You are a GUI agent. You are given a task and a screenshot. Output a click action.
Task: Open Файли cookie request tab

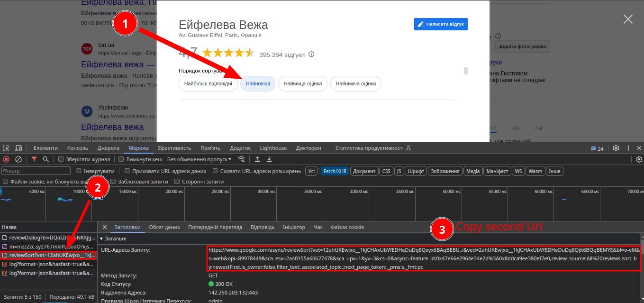click(347, 227)
